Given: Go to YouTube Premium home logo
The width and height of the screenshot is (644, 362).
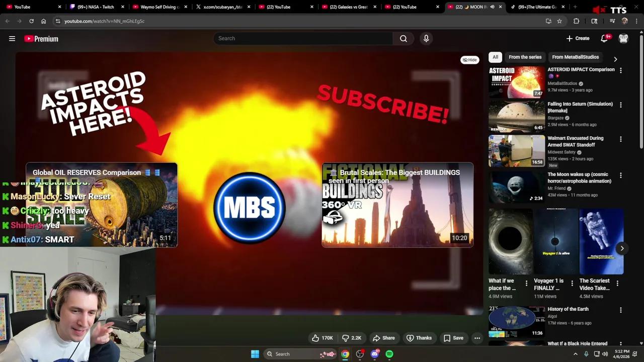Looking at the screenshot, I should (41, 39).
